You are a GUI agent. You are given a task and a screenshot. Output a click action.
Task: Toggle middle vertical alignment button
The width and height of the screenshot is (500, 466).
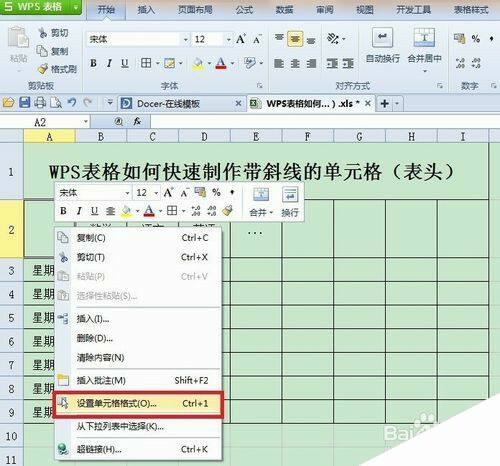pyautogui.click(x=295, y=39)
